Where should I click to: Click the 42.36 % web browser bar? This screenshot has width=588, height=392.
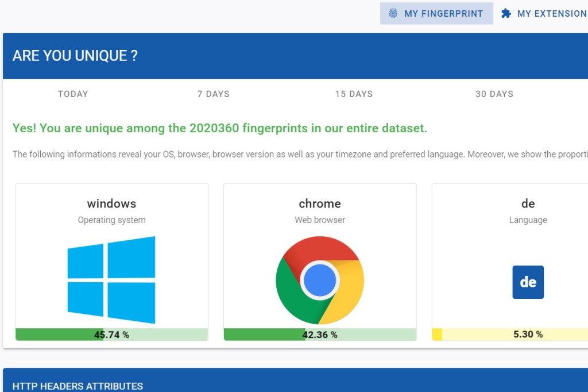[320, 335]
